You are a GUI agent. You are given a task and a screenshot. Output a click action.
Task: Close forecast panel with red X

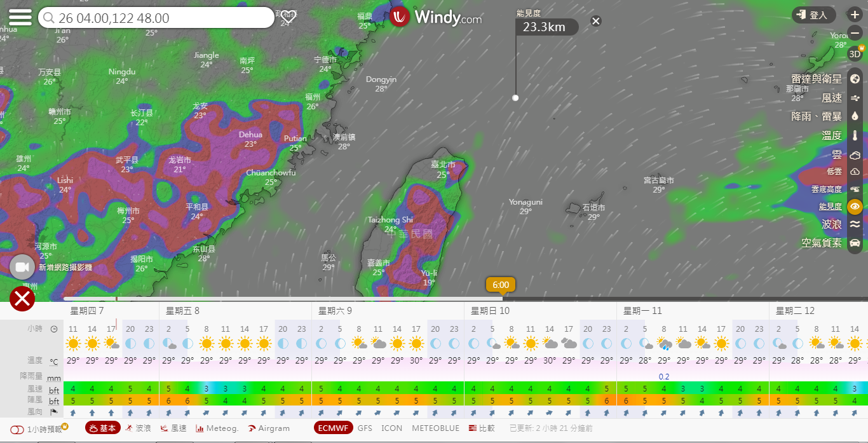22,298
